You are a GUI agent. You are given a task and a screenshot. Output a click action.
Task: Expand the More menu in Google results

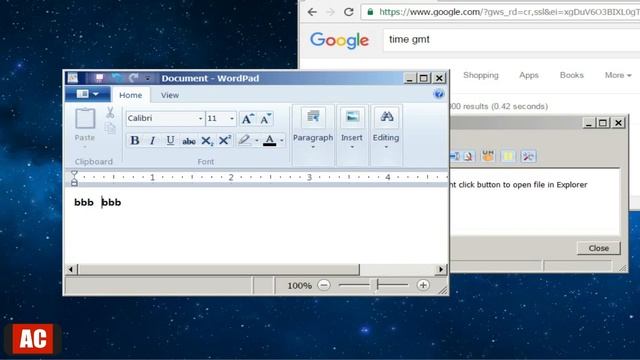pyautogui.click(x=618, y=75)
